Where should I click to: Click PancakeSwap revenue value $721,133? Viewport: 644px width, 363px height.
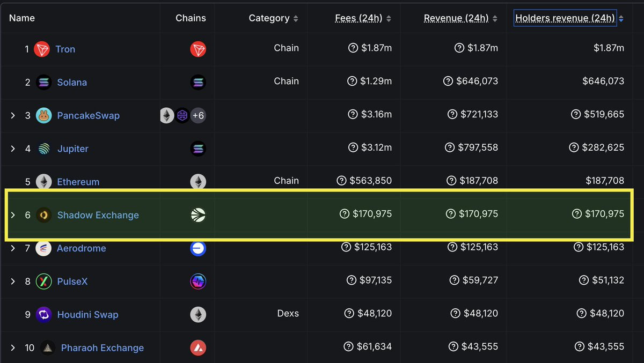(479, 115)
